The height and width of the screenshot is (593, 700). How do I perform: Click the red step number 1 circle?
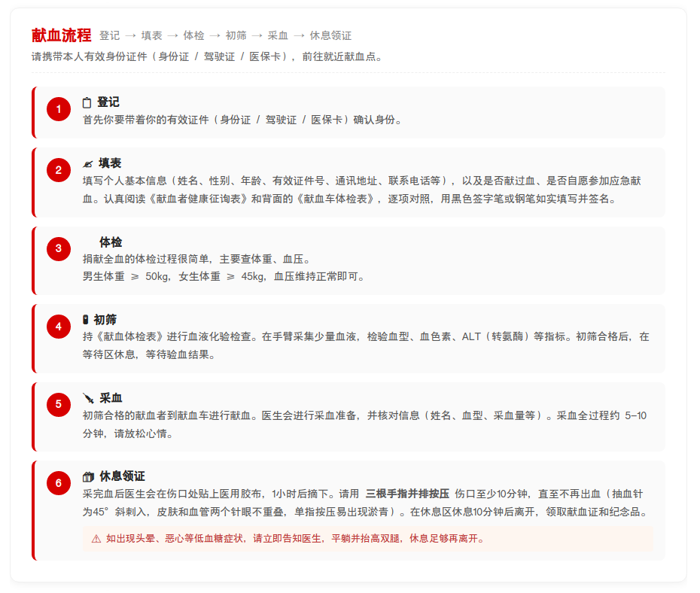pyautogui.click(x=59, y=109)
